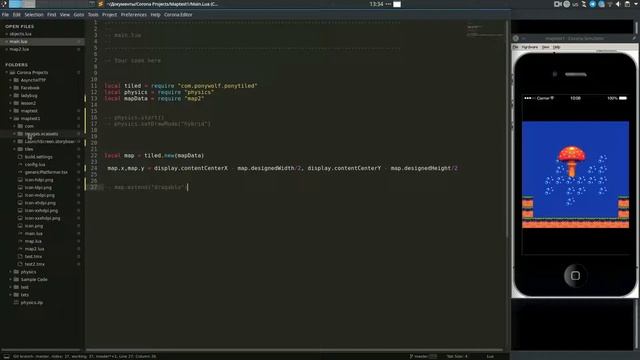The width and height of the screenshot is (640, 360).
Task: Click the Sublime Text icon in title bar
Action: tap(100, 4)
